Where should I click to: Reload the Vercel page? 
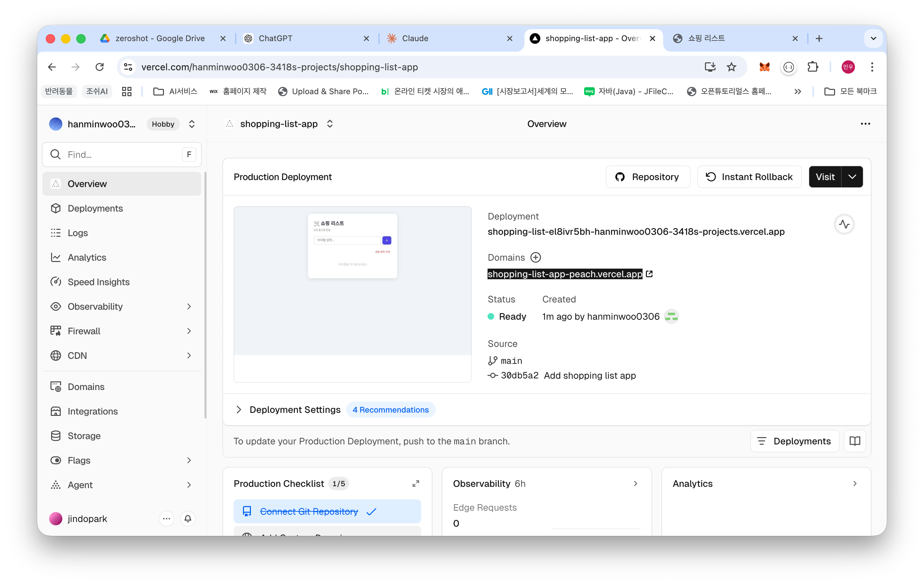coord(100,67)
